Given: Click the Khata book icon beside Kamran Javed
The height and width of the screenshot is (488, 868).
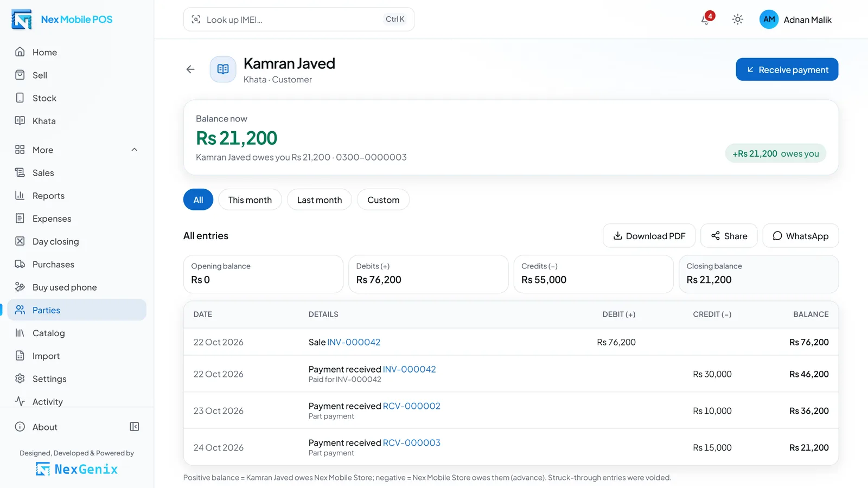Looking at the screenshot, I should coord(223,69).
